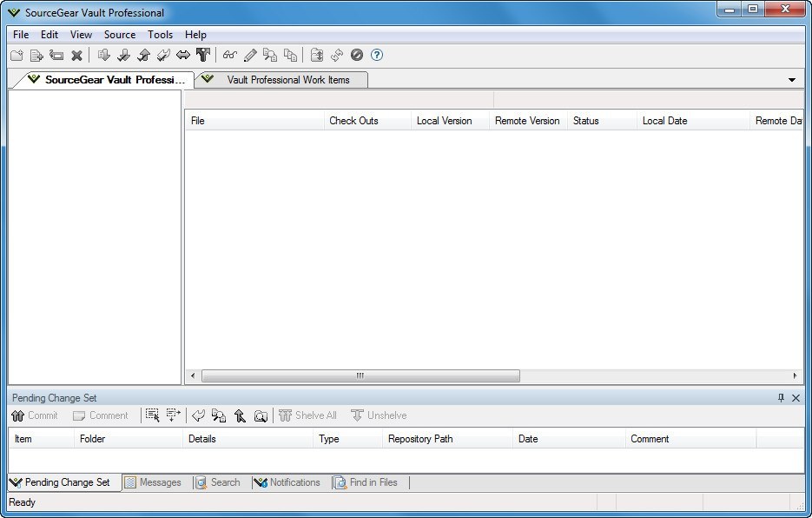Pin the Pending Change Set panel
Image resolution: width=812 pixels, height=518 pixels.
pyautogui.click(x=781, y=398)
